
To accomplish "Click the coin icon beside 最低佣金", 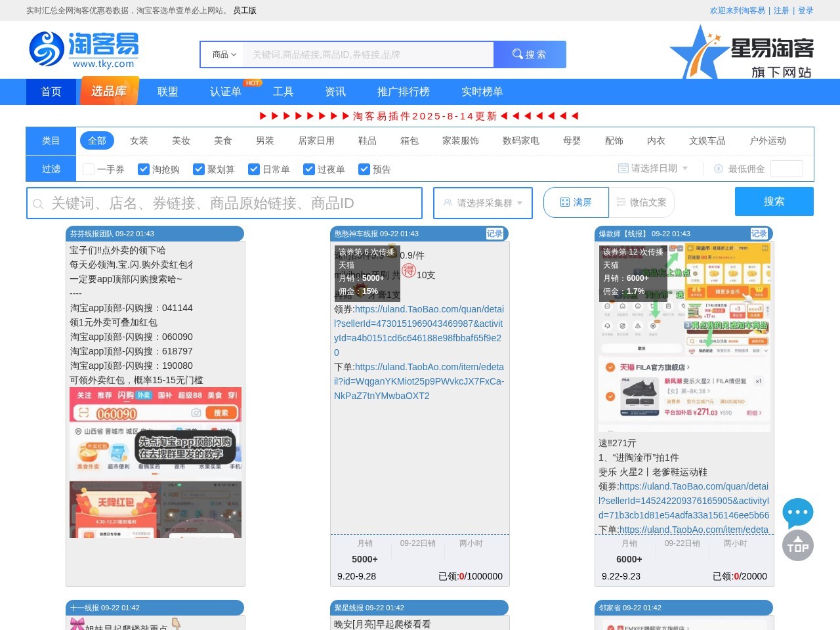I will tap(718, 169).
